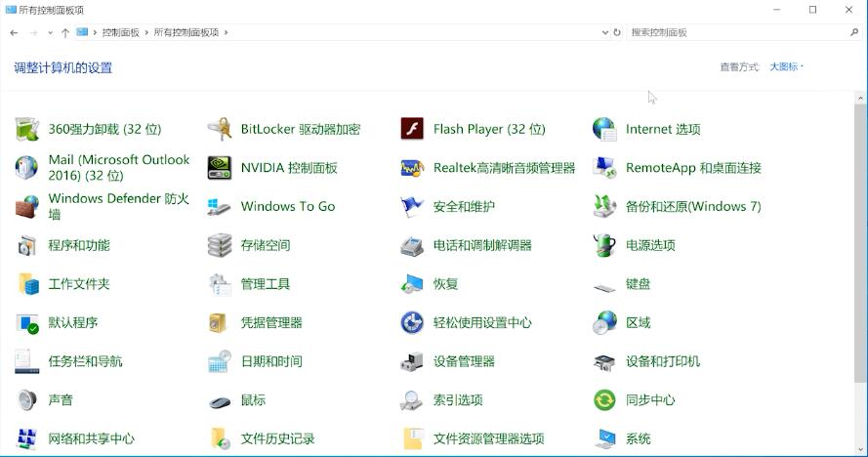
Task: Open the 同步中心 green icon
Action: [604, 400]
